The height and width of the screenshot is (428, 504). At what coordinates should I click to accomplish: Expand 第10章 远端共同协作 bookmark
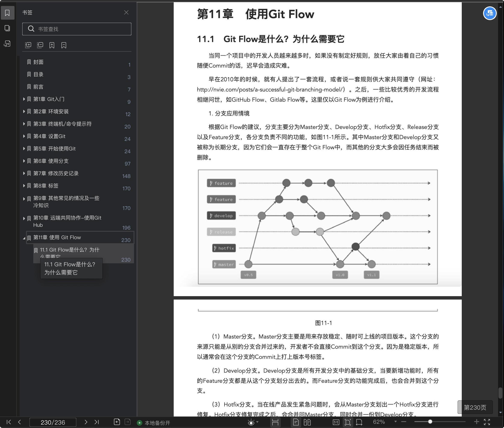click(x=24, y=218)
